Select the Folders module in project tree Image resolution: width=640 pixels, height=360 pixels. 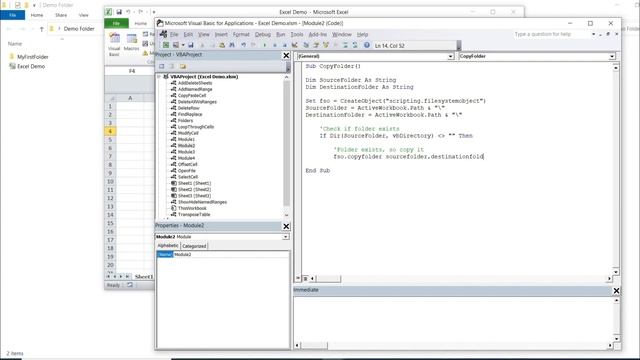pos(185,121)
